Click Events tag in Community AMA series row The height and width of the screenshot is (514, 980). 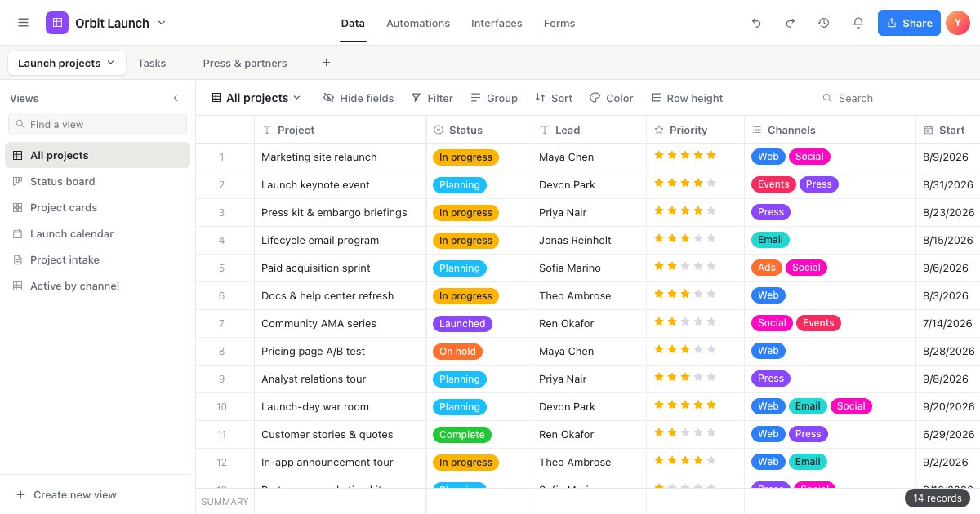click(x=818, y=323)
